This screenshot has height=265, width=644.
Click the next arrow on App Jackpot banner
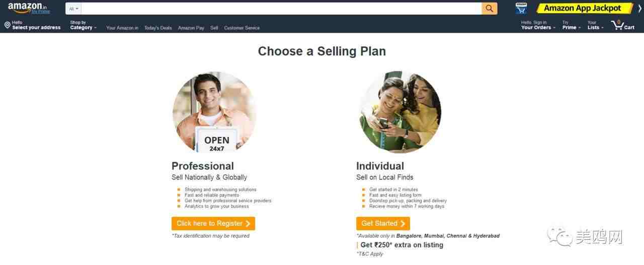(639, 9)
